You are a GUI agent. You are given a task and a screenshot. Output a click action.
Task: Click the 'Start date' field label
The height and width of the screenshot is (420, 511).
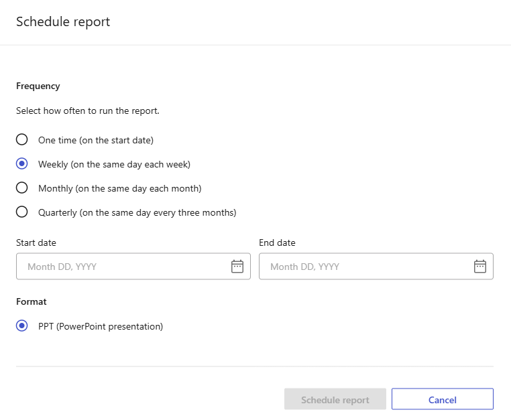(x=36, y=243)
